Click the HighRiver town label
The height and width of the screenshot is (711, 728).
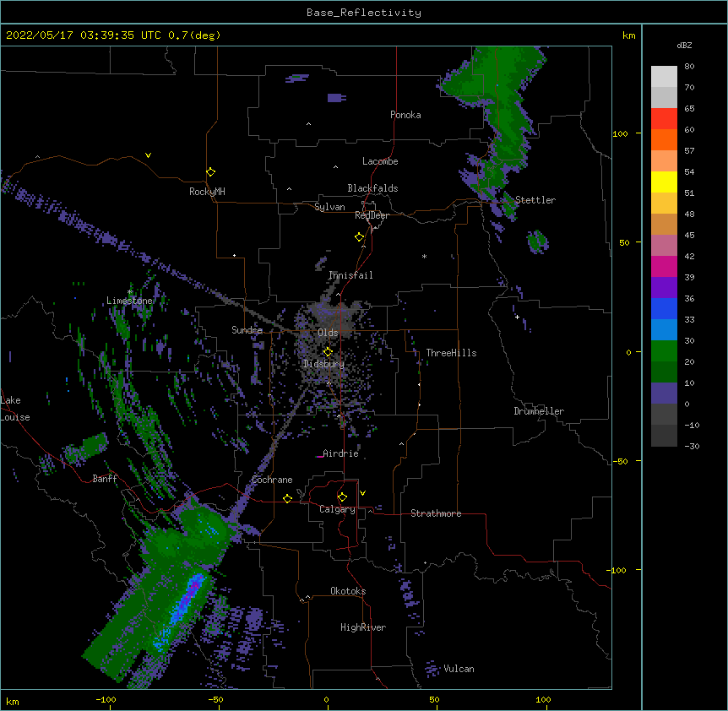(x=363, y=627)
